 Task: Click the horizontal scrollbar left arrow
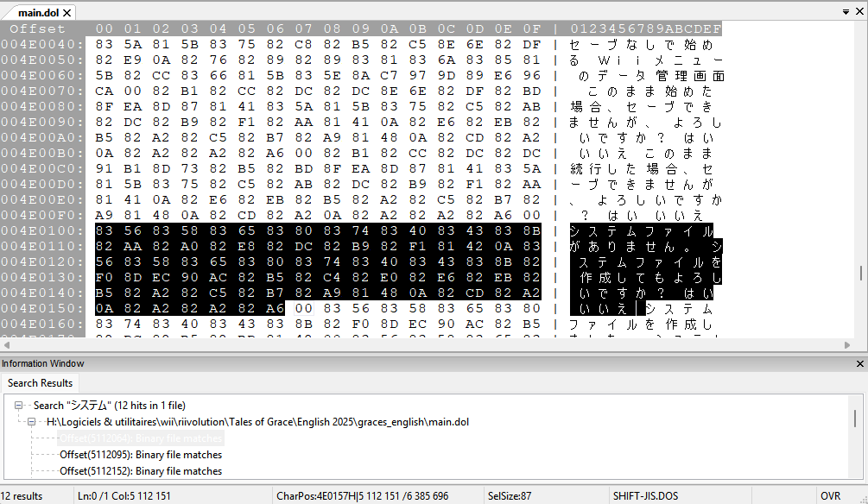pos(7,344)
